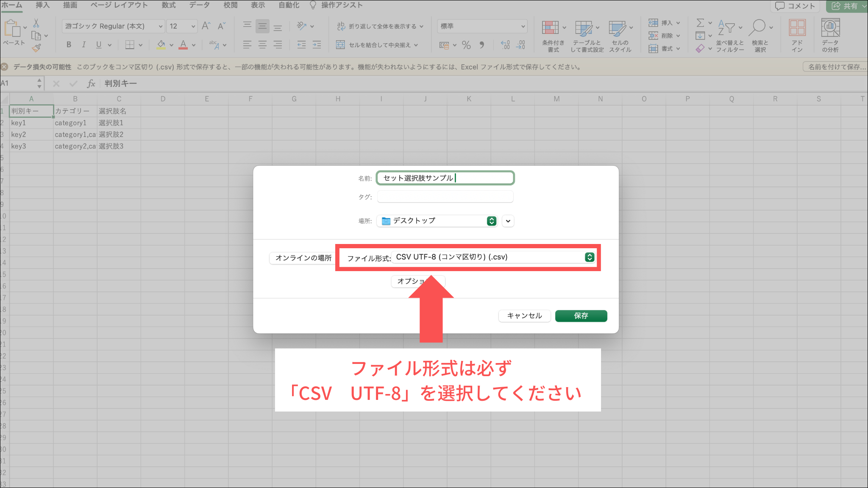Click the increase font size icon
The image size is (868, 488).
pyautogui.click(x=206, y=26)
